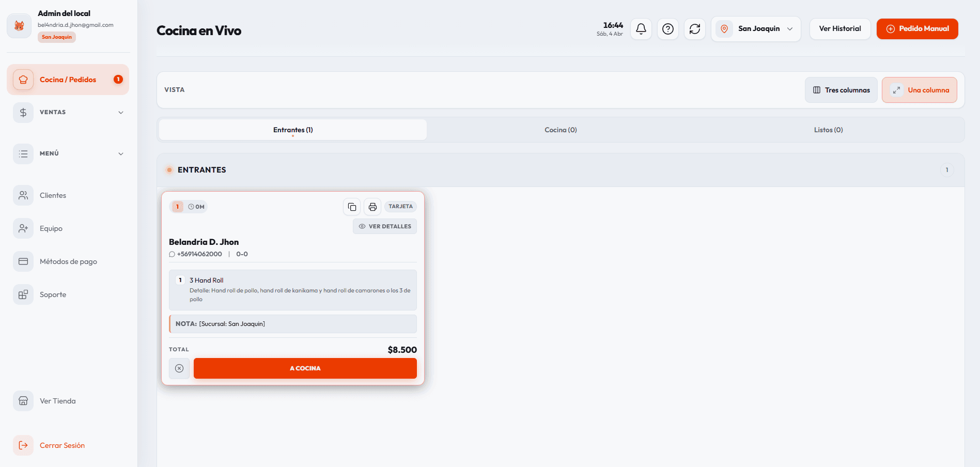The width and height of the screenshot is (980, 467).
Task: Copy order using the duplicate icon
Action: [x=352, y=207]
